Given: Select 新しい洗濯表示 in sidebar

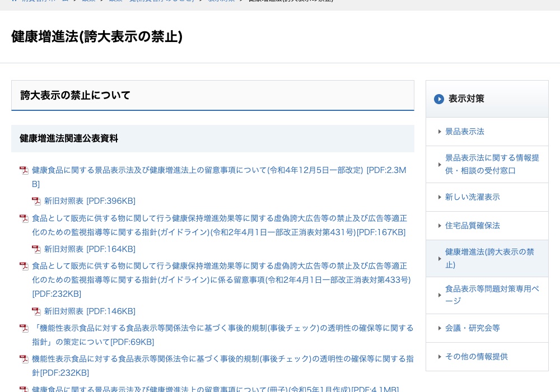Looking at the screenshot, I should (x=472, y=197).
